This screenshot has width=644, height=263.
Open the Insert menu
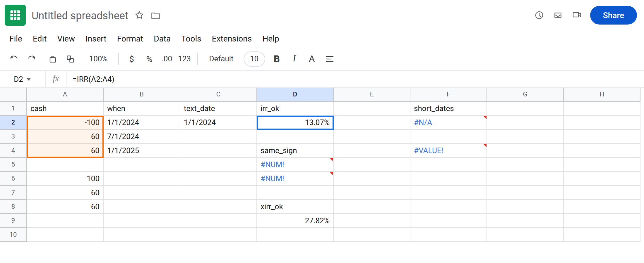pyautogui.click(x=96, y=39)
